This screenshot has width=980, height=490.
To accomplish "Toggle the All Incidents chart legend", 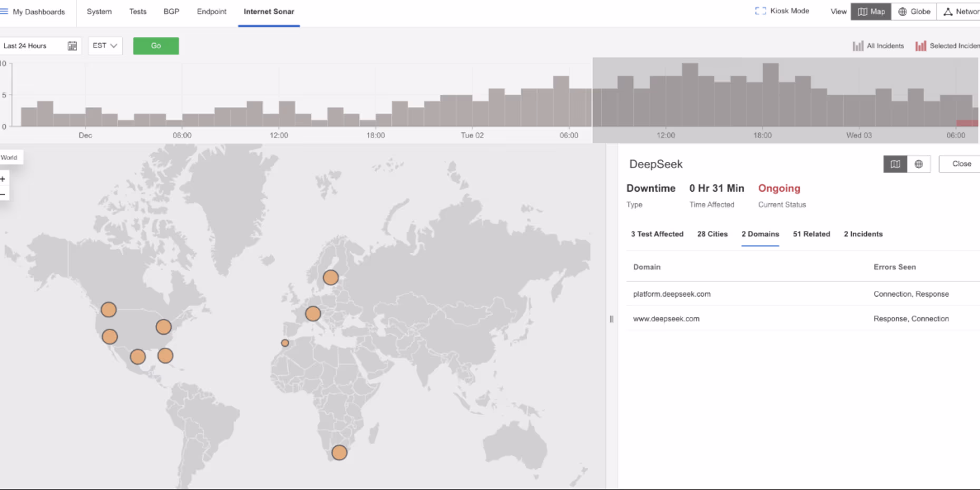I will tap(878, 46).
